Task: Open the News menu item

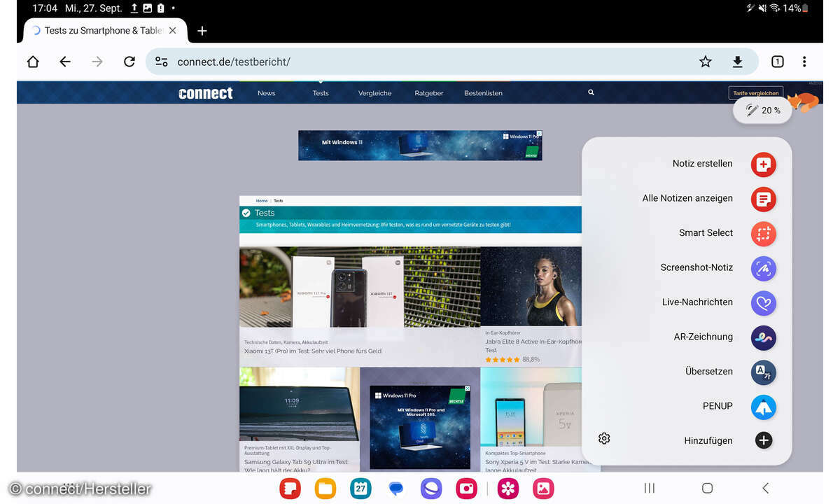Action: [x=267, y=93]
